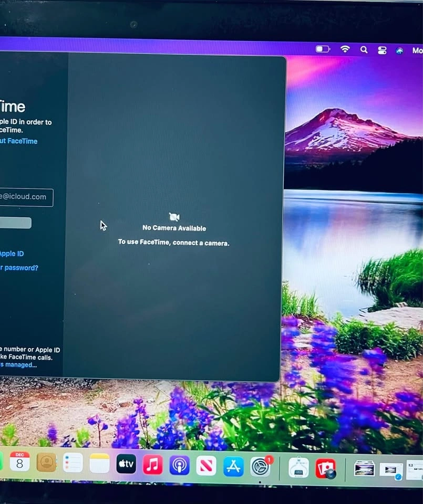
Task: Launch the Contacts app from the Dock
Action: (x=46, y=463)
